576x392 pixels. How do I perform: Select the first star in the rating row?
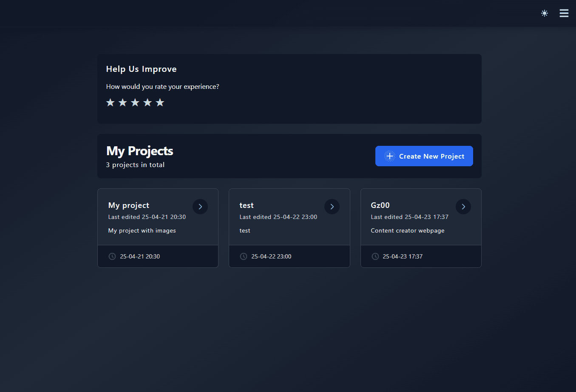(x=111, y=102)
